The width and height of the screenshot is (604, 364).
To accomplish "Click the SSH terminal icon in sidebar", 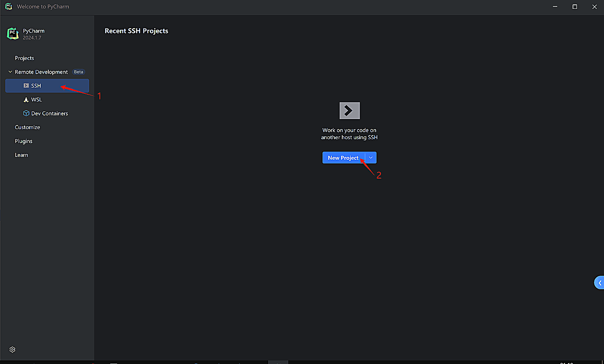I will [x=26, y=86].
